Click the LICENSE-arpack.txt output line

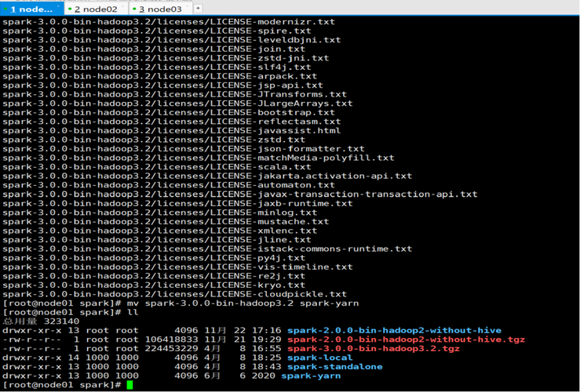(x=160, y=77)
